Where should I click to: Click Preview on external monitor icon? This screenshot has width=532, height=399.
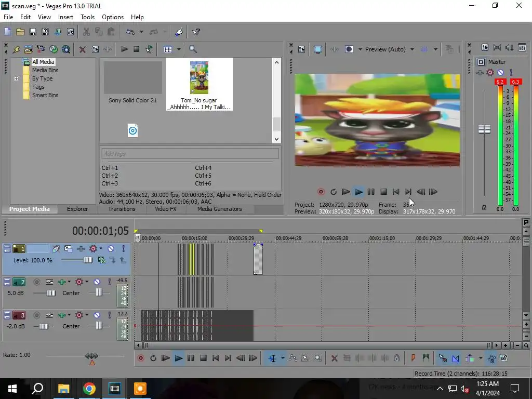[318, 49]
